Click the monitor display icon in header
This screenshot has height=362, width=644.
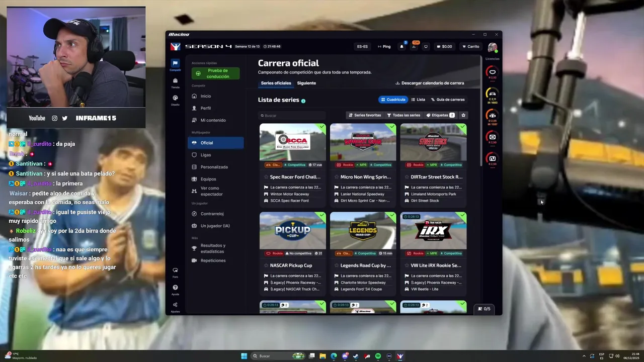(426, 46)
